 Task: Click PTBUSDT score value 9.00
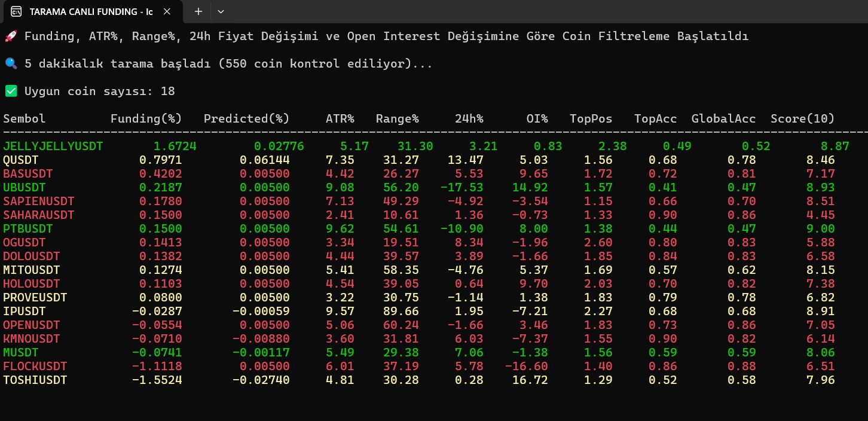click(x=820, y=228)
